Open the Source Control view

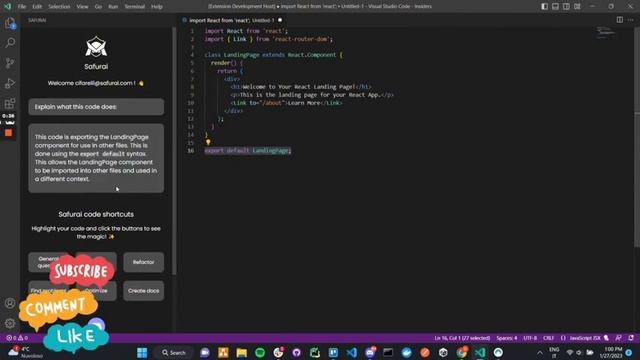(10, 63)
